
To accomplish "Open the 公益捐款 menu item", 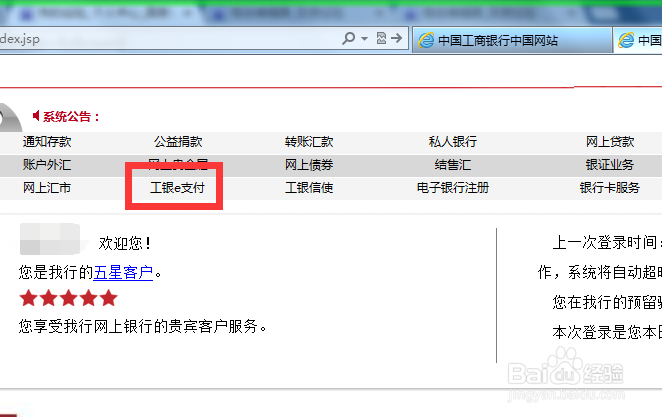I will 178,142.
